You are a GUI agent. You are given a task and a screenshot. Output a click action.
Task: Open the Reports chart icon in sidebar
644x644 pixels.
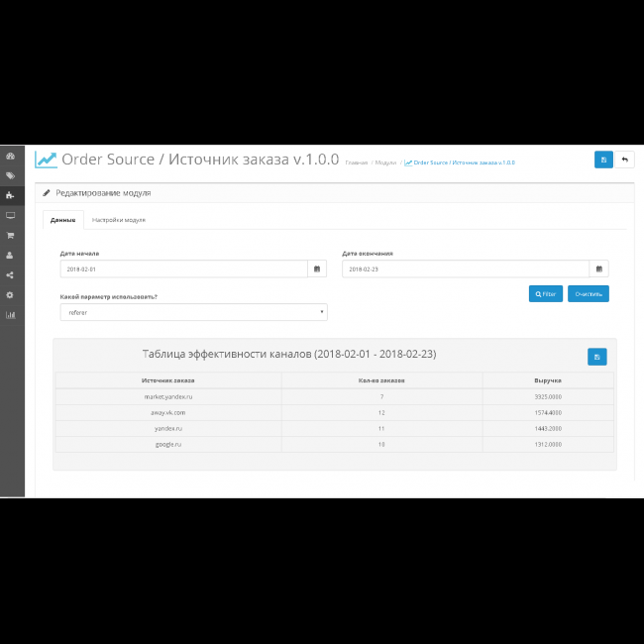point(10,315)
